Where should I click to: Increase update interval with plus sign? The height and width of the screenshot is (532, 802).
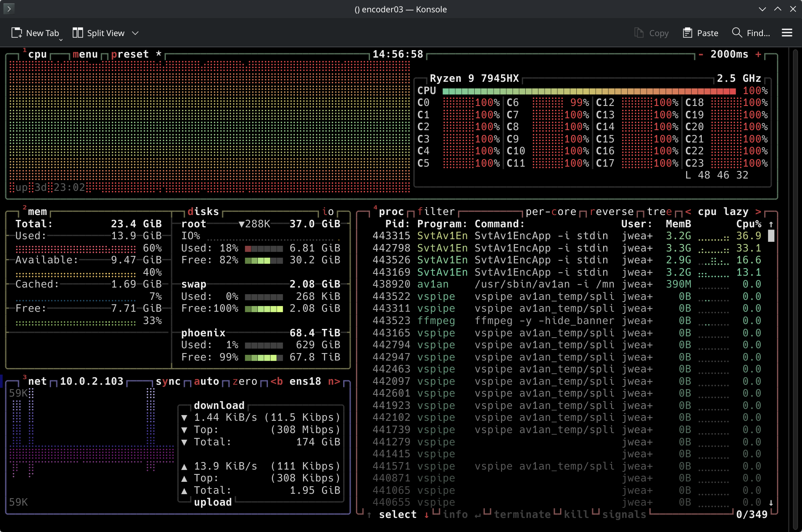[758, 55]
